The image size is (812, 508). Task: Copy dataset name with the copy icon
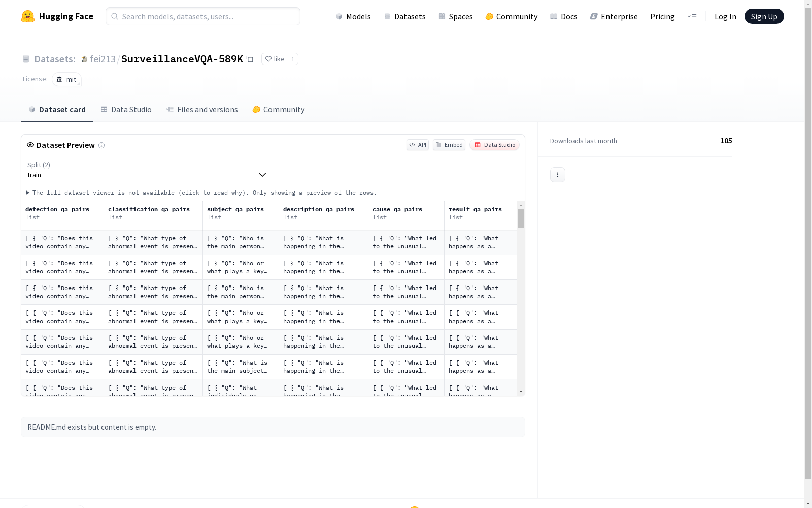point(250,59)
